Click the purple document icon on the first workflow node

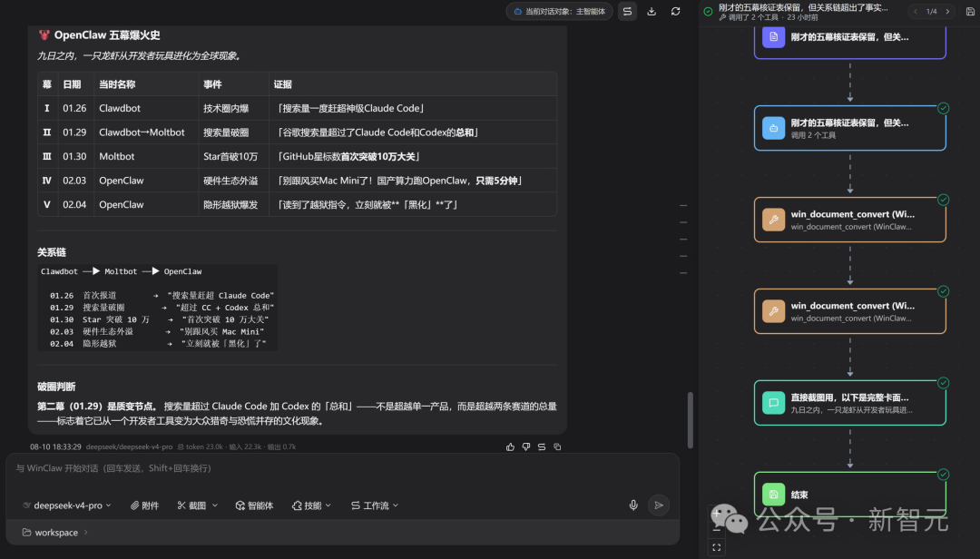coord(773,37)
